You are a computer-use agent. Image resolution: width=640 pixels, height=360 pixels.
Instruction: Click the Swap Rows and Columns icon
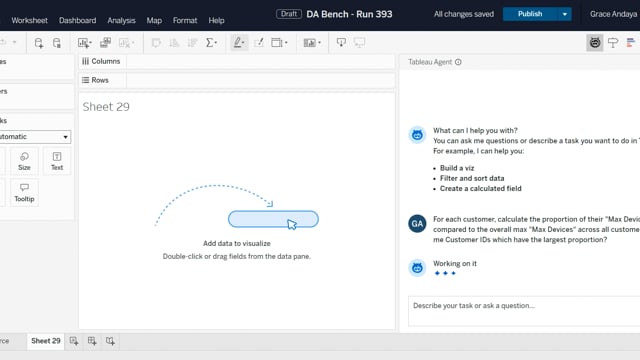click(156, 43)
